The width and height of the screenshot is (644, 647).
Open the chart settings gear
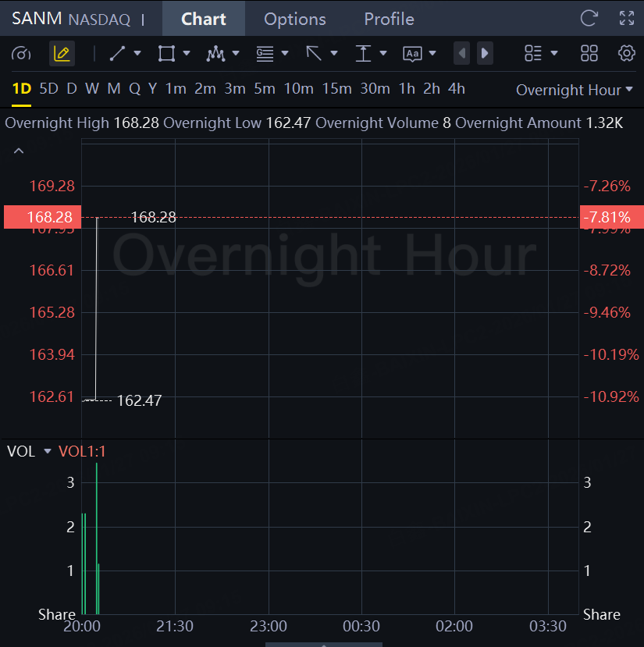[626, 53]
